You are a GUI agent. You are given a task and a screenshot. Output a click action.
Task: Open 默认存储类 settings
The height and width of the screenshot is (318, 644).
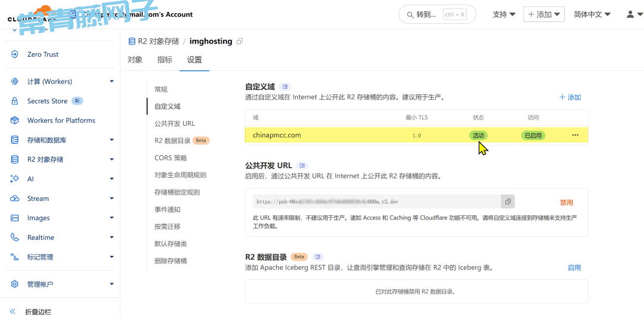click(171, 243)
